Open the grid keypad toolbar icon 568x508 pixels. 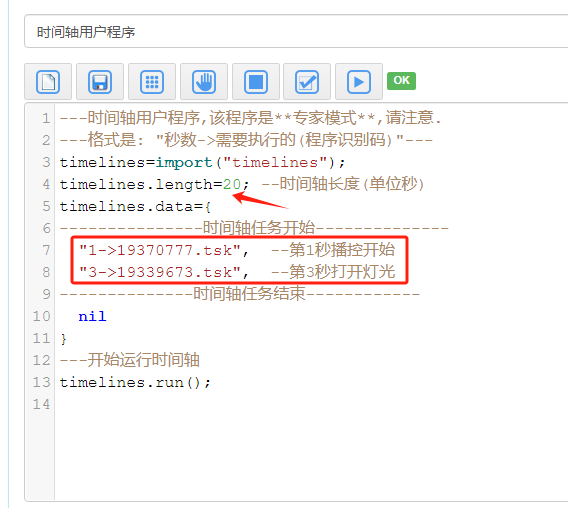[x=152, y=82]
